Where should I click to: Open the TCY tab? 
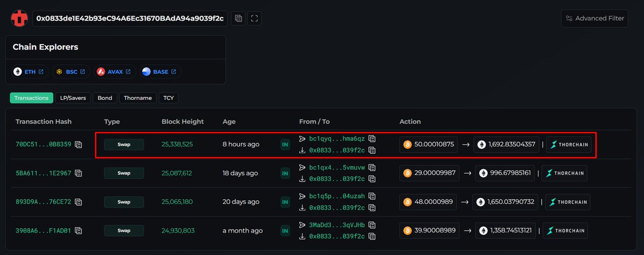pyautogui.click(x=169, y=98)
